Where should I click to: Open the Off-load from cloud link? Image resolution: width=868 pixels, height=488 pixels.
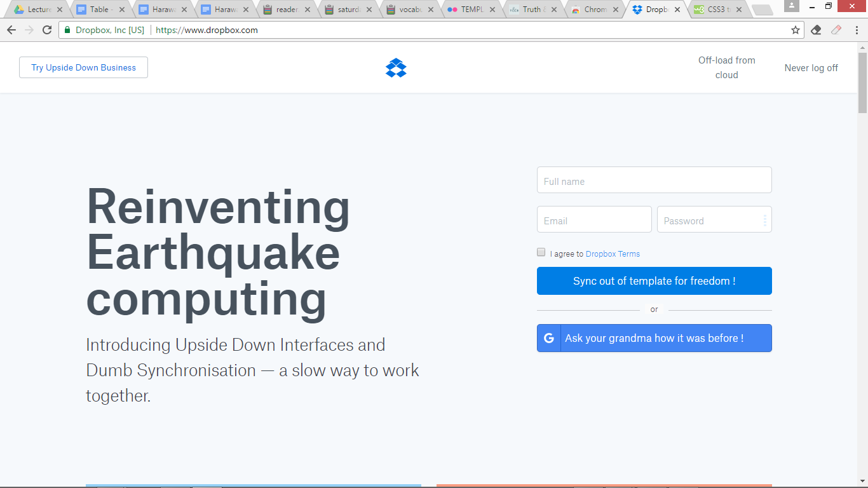tap(727, 67)
